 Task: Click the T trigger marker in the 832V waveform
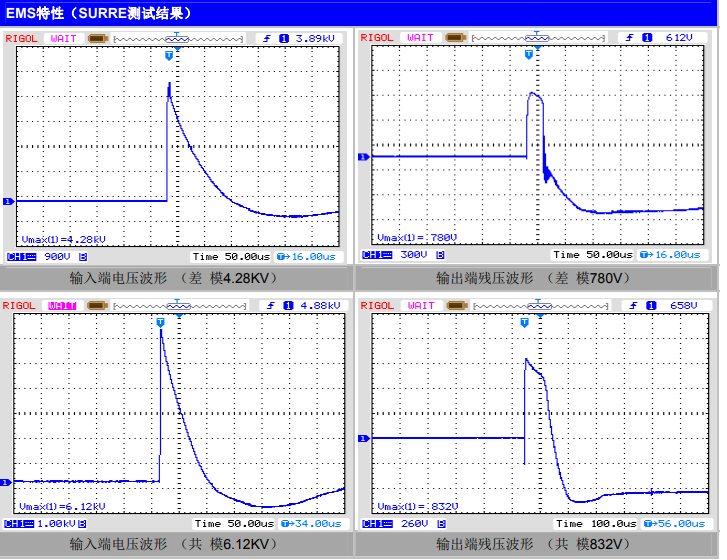point(524,322)
